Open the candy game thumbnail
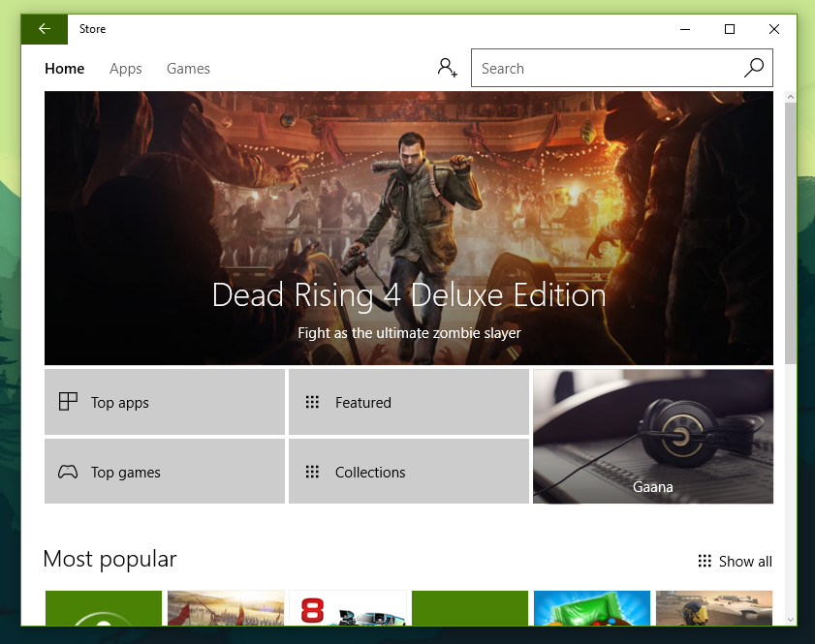This screenshot has width=815, height=644. pos(591,608)
